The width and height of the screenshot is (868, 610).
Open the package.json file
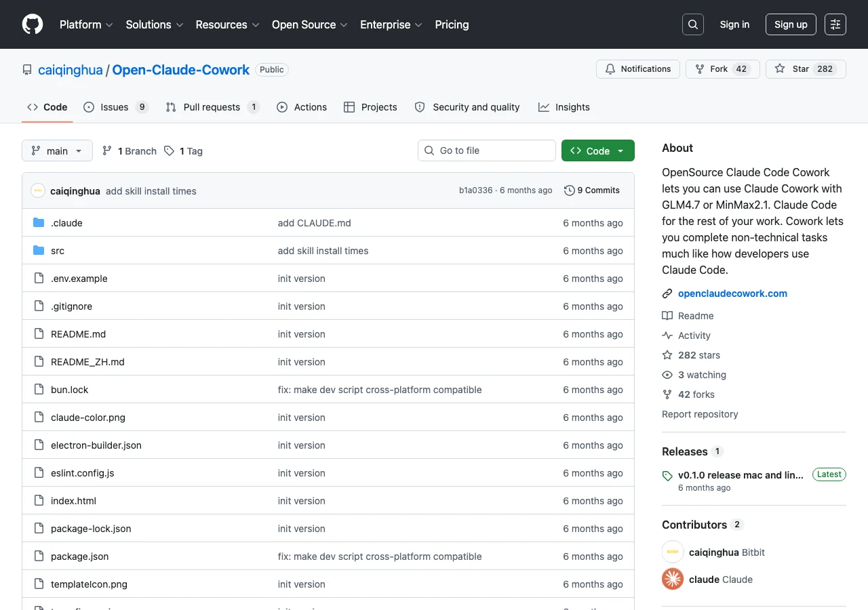[x=79, y=556]
